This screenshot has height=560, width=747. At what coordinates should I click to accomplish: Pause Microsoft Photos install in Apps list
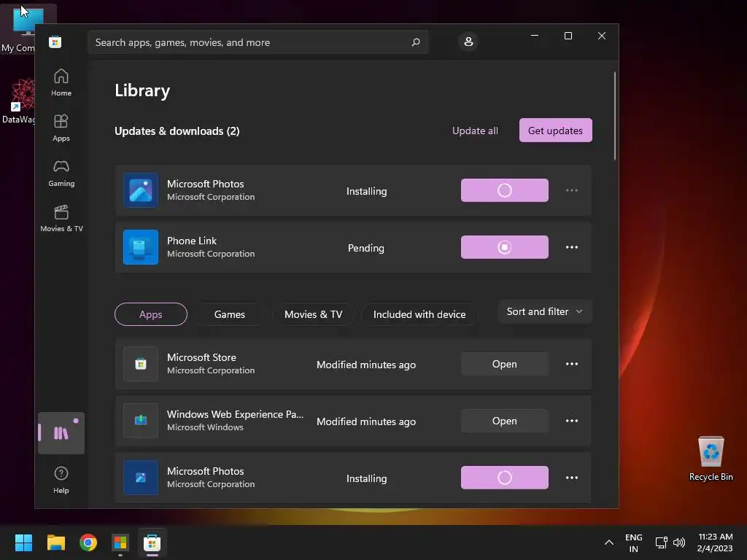pyautogui.click(x=505, y=478)
